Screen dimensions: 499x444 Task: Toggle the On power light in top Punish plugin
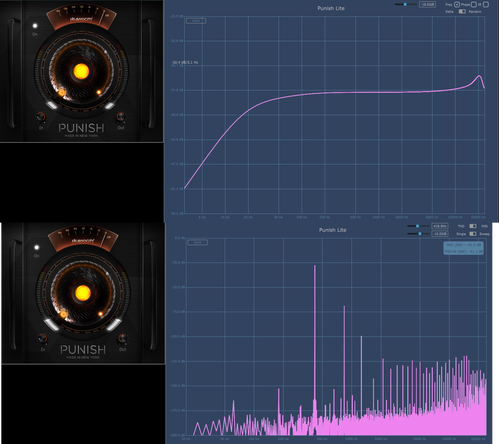35,26
